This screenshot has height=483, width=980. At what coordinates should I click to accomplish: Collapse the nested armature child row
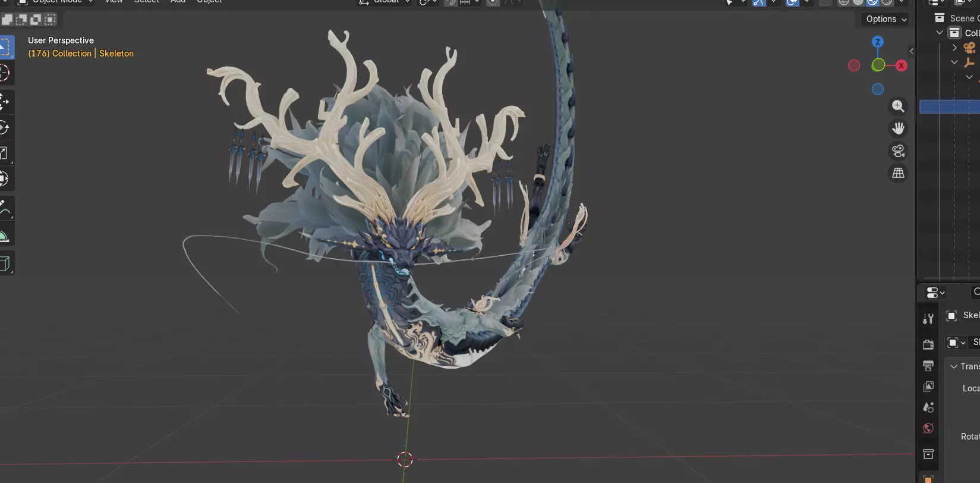pyautogui.click(x=969, y=77)
